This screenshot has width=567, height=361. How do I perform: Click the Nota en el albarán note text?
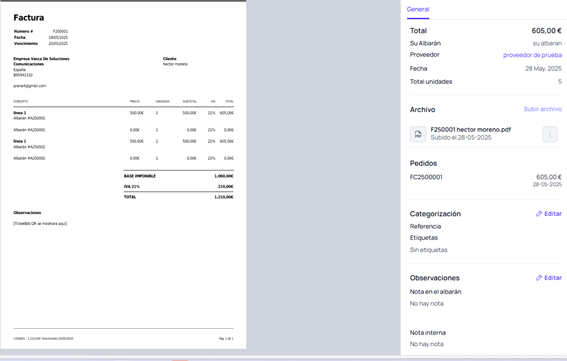tap(426, 304)
